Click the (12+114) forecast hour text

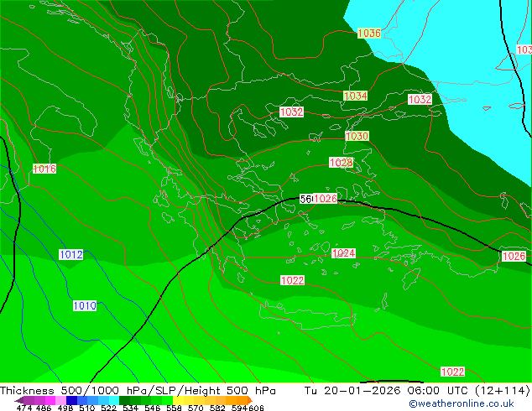pos(503,390)
